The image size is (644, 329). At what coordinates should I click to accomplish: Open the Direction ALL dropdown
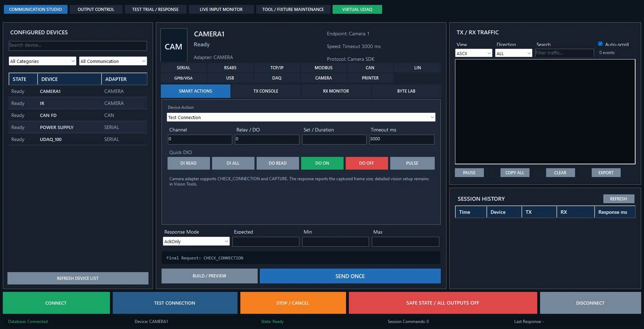(514, 53)
